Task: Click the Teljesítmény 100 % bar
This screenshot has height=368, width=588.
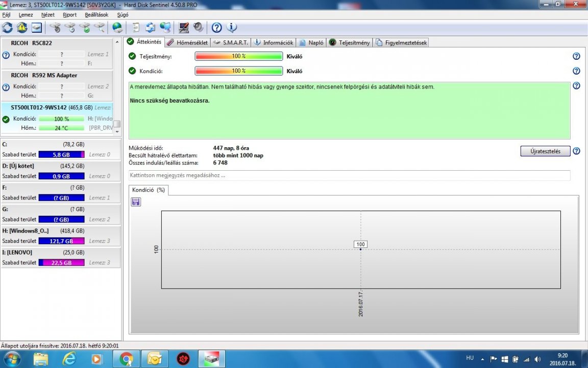Action: [238, 56]
